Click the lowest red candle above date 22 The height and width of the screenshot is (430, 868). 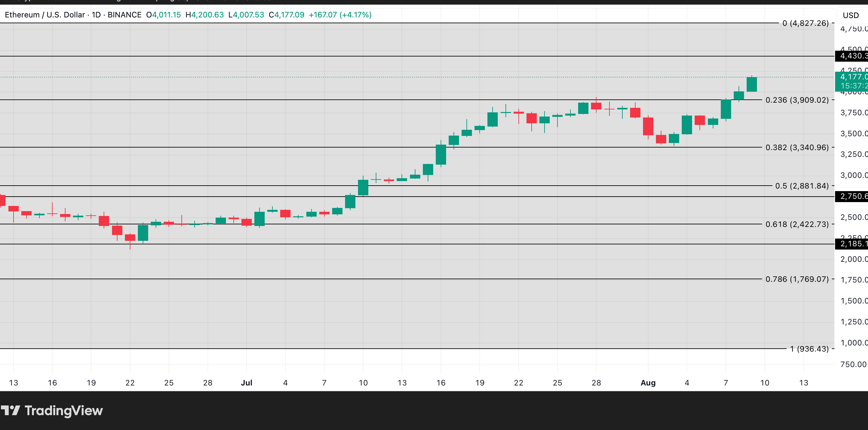pos(130,241)
